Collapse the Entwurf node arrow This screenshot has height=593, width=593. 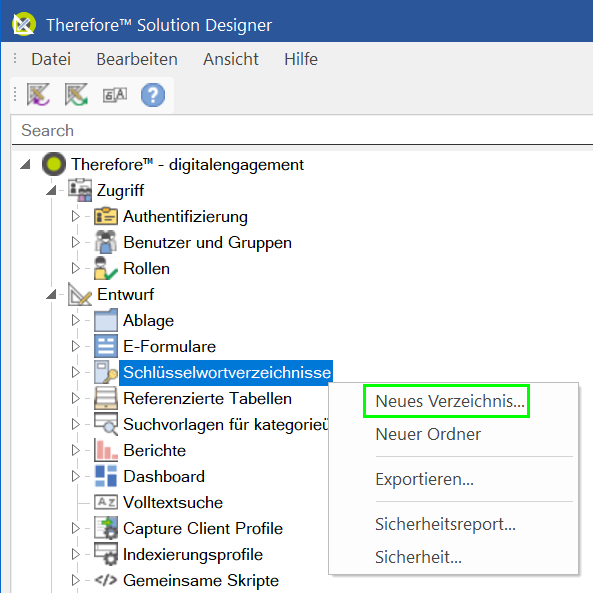coord(51,294)
